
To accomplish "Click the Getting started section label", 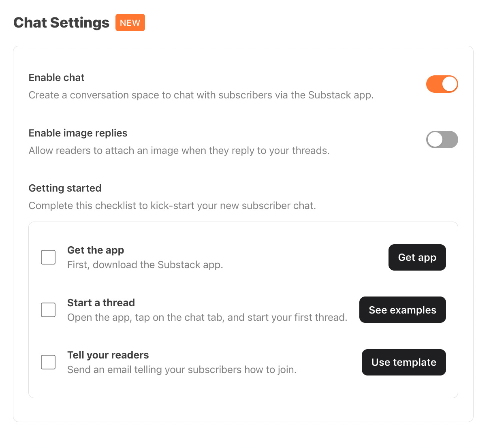I will tap(65, 188).
